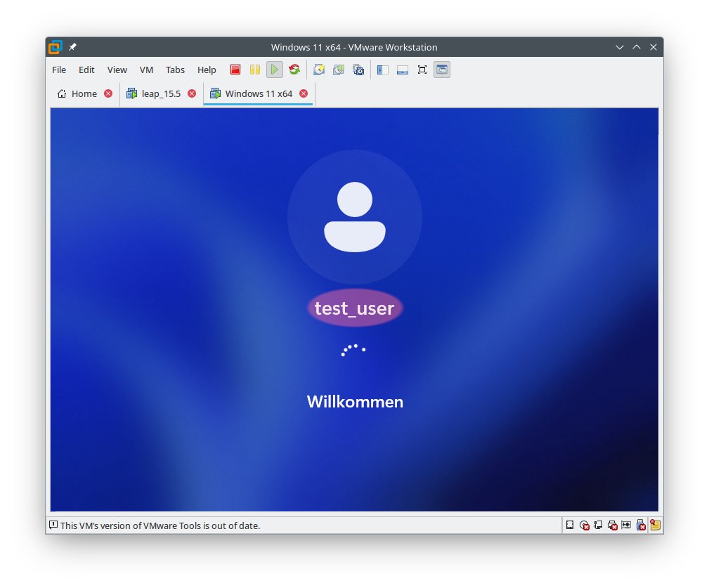709x588 pixels.
Task: Close the VMware Workstation window
Action: (653, 47)
